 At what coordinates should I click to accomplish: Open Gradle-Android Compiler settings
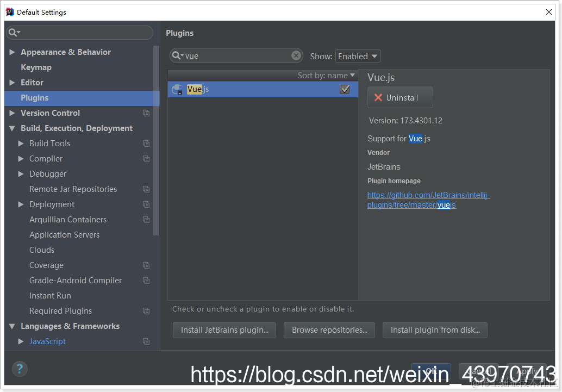point(76,281)
